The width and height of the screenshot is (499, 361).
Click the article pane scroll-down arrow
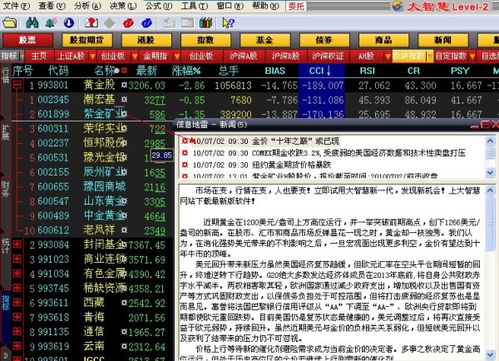(x=490, y=354)
